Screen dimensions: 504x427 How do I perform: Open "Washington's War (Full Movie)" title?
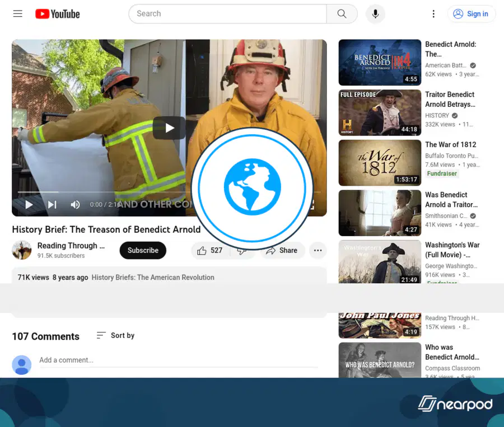pos(452,250)
